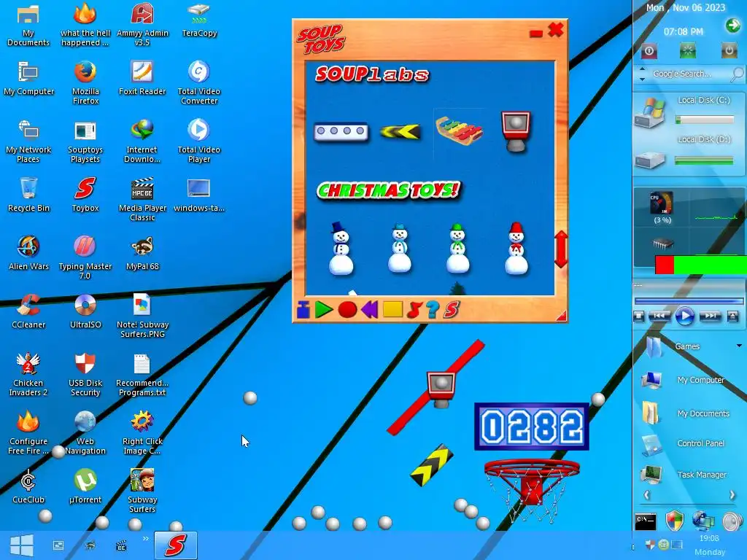The height and width of the screenshot is (560, 747).
Task: Open help with the blue question mark
Action: (433, 310)
